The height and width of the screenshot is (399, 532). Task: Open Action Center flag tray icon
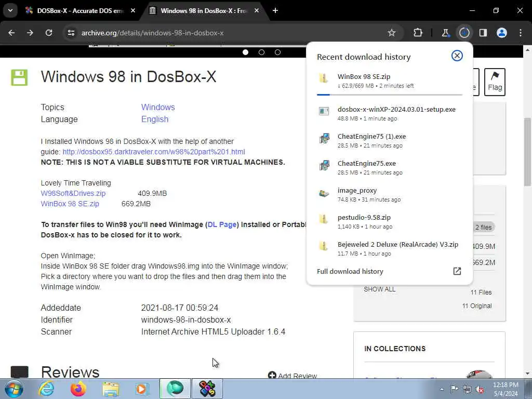(x=454, y=389)
